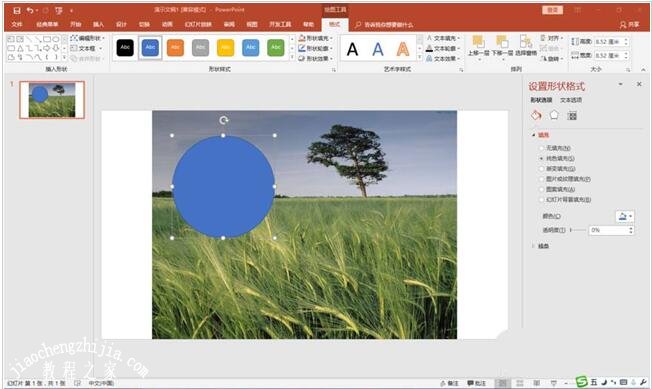
Task: Click the oval shape in shapes gallery
Action: coord(56,39)
